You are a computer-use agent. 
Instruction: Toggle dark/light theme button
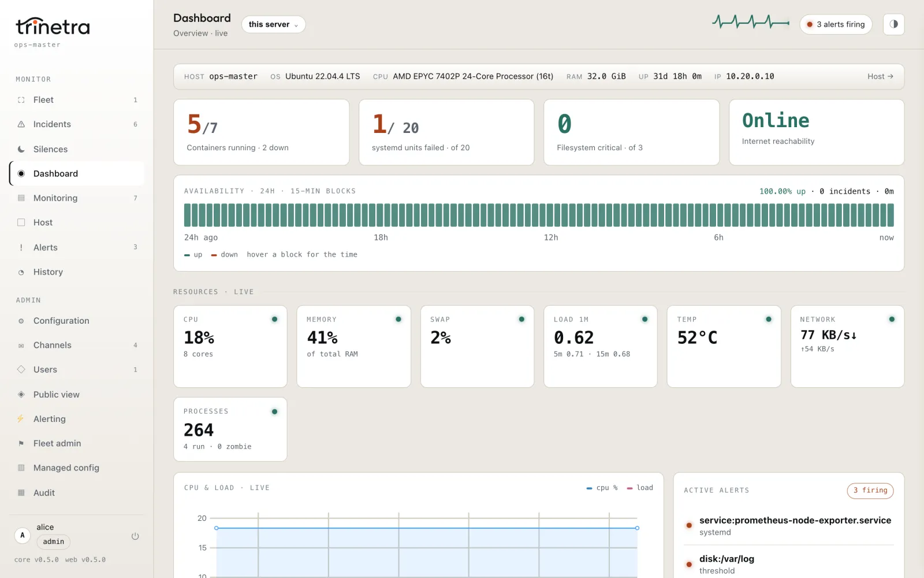[x=893, y=24]
